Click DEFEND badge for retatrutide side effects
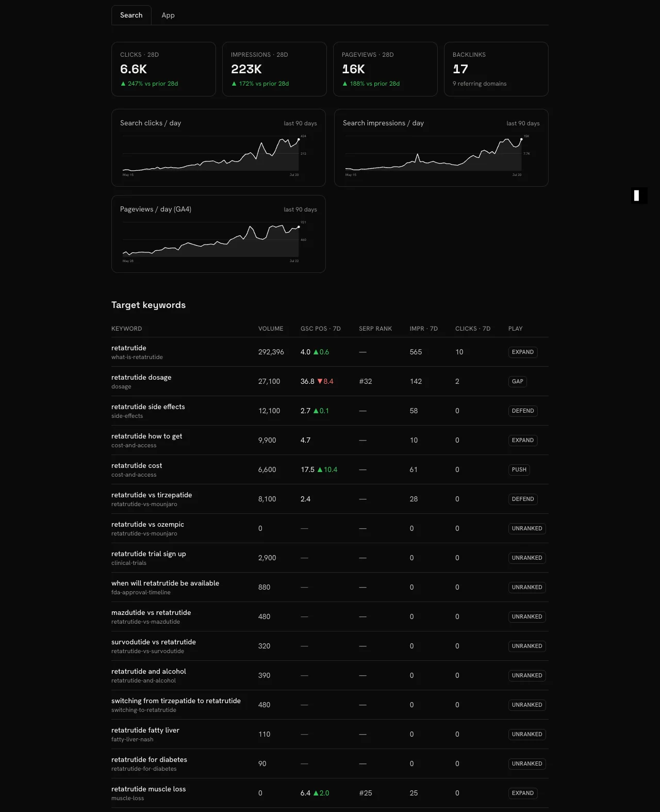Image resolution: width=660 pixels, height=812 pixels. pyautogui.click(x=523, y=411)
